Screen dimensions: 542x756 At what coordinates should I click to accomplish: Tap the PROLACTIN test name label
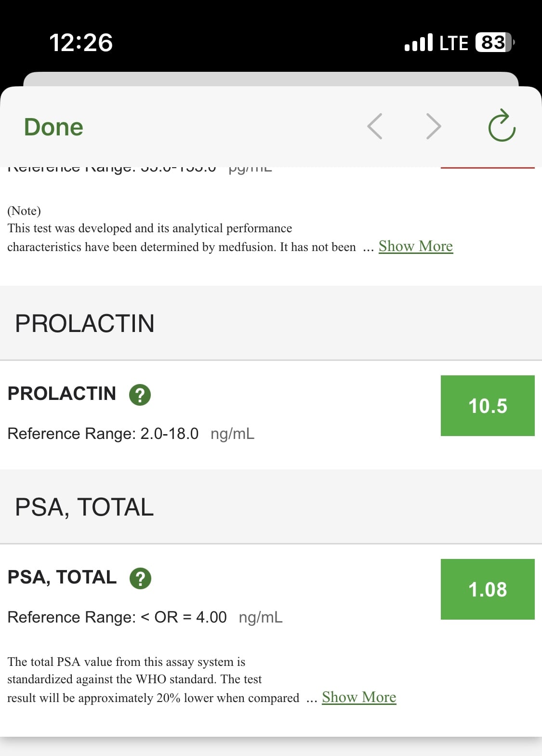62,394
